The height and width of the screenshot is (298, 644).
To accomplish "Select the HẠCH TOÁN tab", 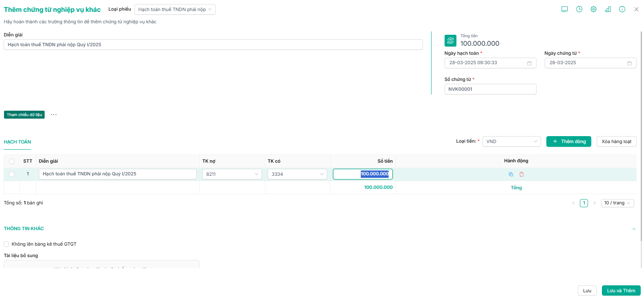I will (18, 142).
